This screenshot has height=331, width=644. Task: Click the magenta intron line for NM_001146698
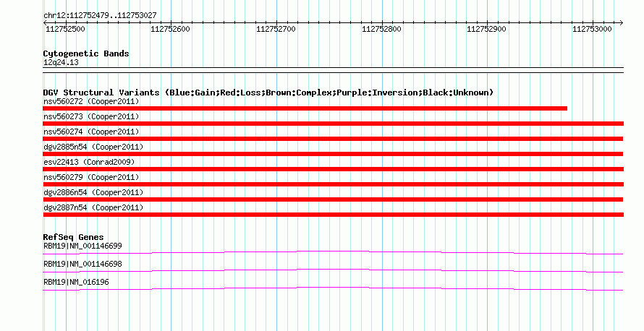click(x=333, y=271)
